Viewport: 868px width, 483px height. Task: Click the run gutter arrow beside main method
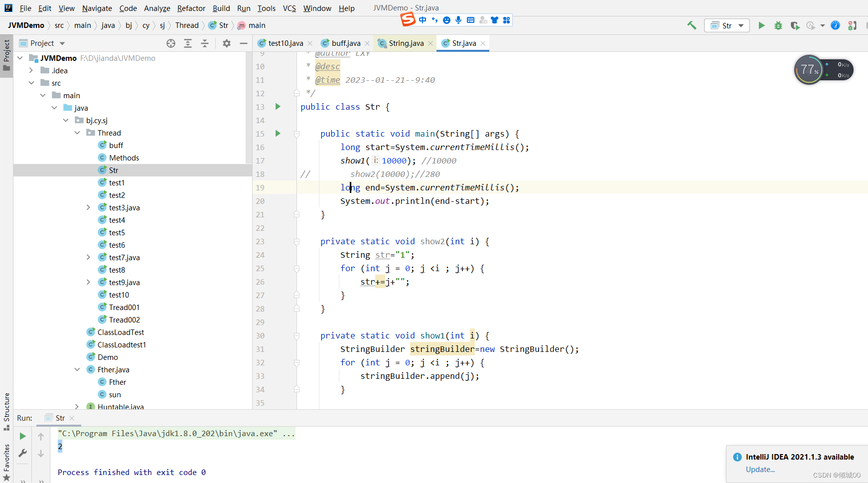click(x=278, y=134)
